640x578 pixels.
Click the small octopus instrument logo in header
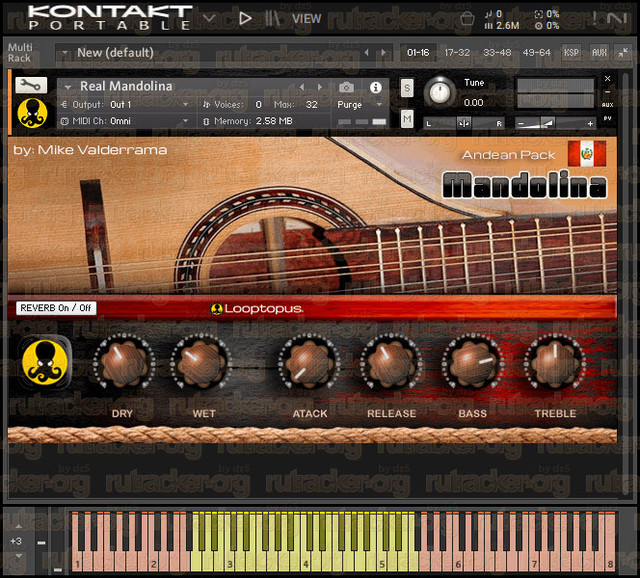click(x=33, y=113)
